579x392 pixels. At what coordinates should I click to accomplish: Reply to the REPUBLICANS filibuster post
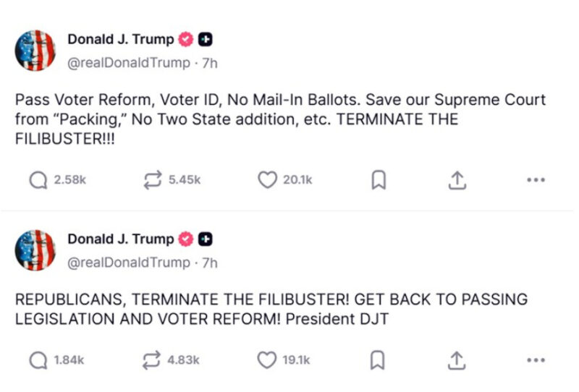[38, 359]
